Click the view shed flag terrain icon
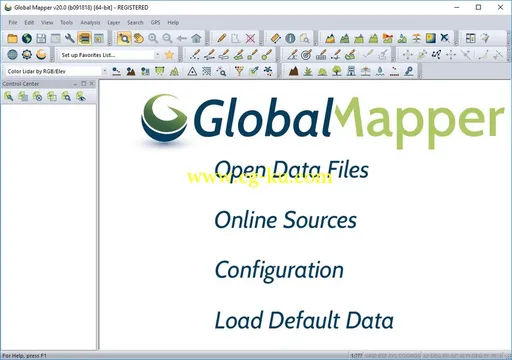This screenshot has height=360, width=512. pos(387,38)
